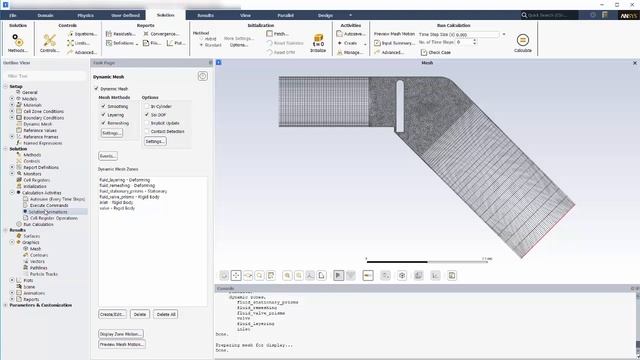This screenshot has height=360, width=640.
Task: Expand the Cell Zone Conditions node
Action: (12, 111)
